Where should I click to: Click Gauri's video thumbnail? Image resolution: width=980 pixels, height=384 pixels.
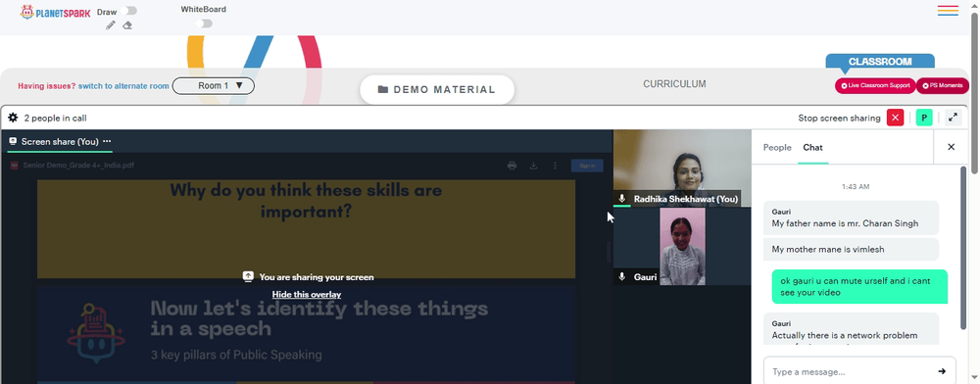pyautogui.click(x=682, y=246)
